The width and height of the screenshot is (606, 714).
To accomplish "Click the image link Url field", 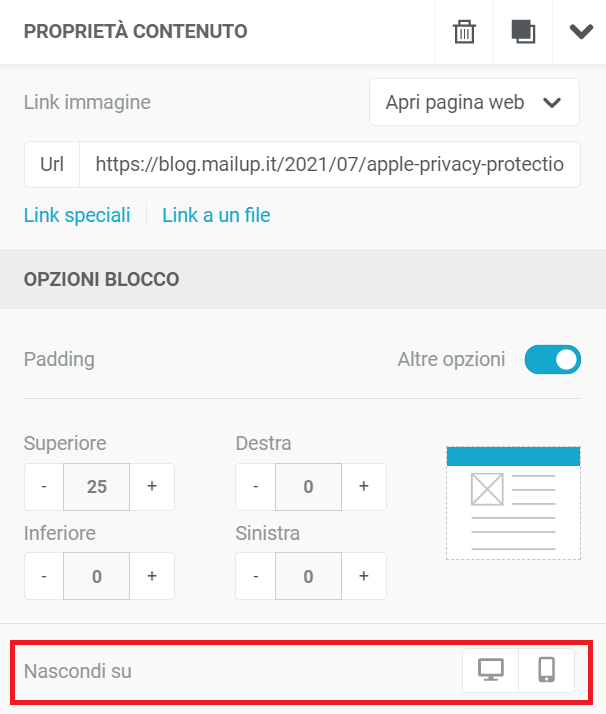I will point(330,164).
